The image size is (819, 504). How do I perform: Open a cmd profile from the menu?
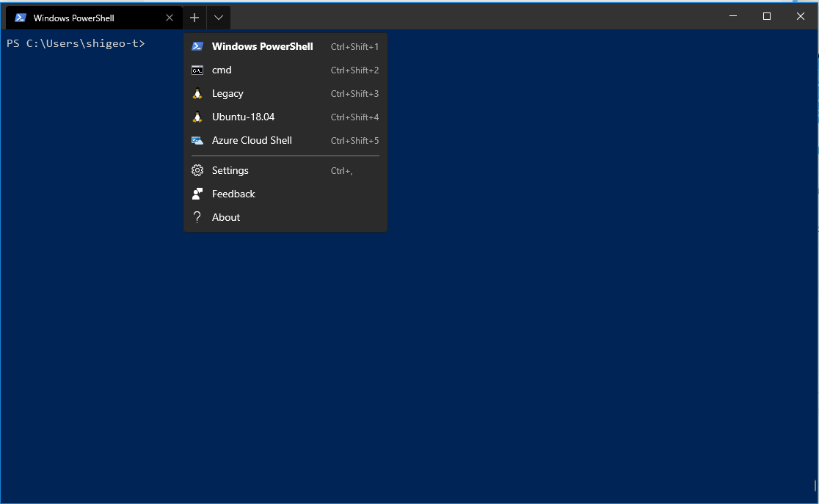[285, 70]
